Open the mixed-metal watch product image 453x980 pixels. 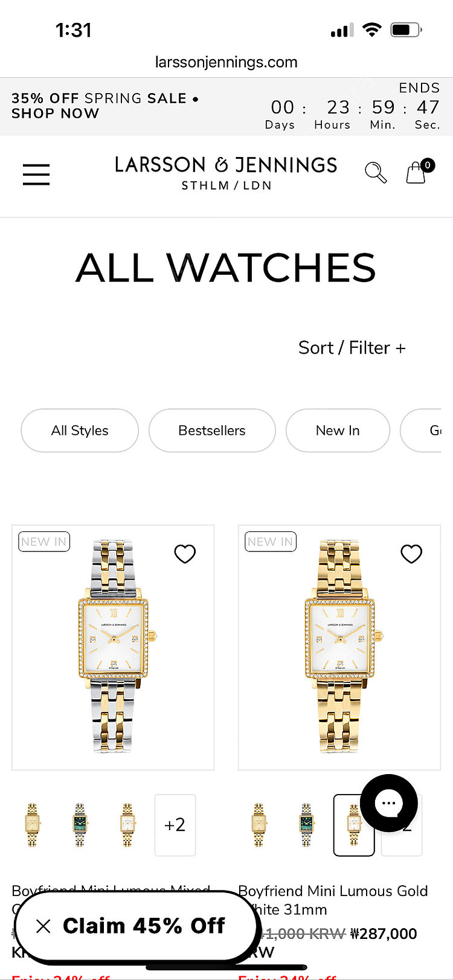click(x=113, y=647)
